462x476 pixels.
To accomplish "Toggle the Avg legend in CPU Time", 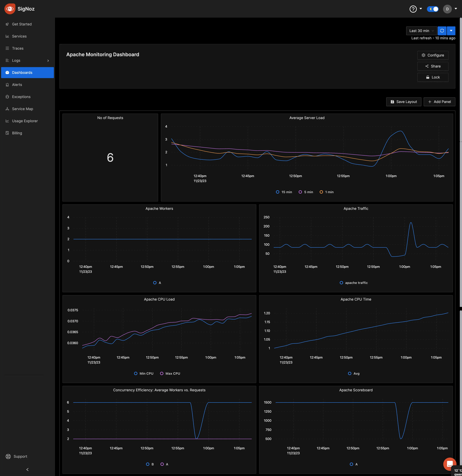I will point(354,374).
